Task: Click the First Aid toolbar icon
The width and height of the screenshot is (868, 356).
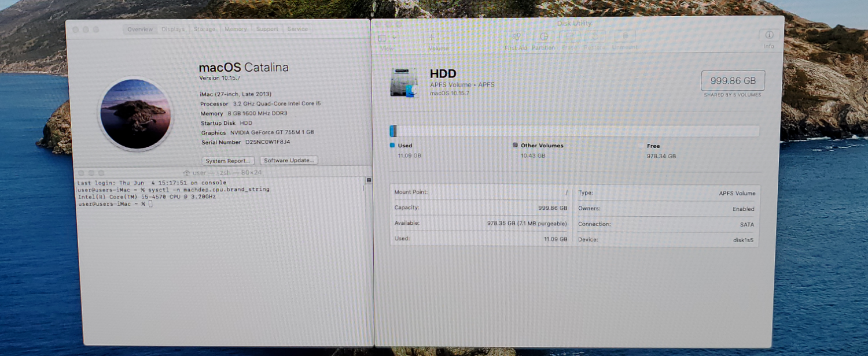Action: (x=516, y=37)
